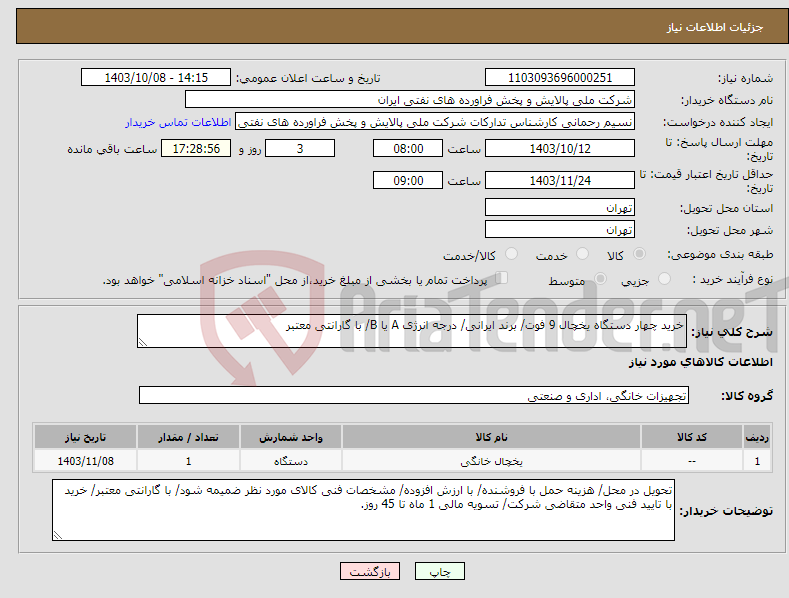Select the کالا/خدمت radio button

click(x=511, y=254)
